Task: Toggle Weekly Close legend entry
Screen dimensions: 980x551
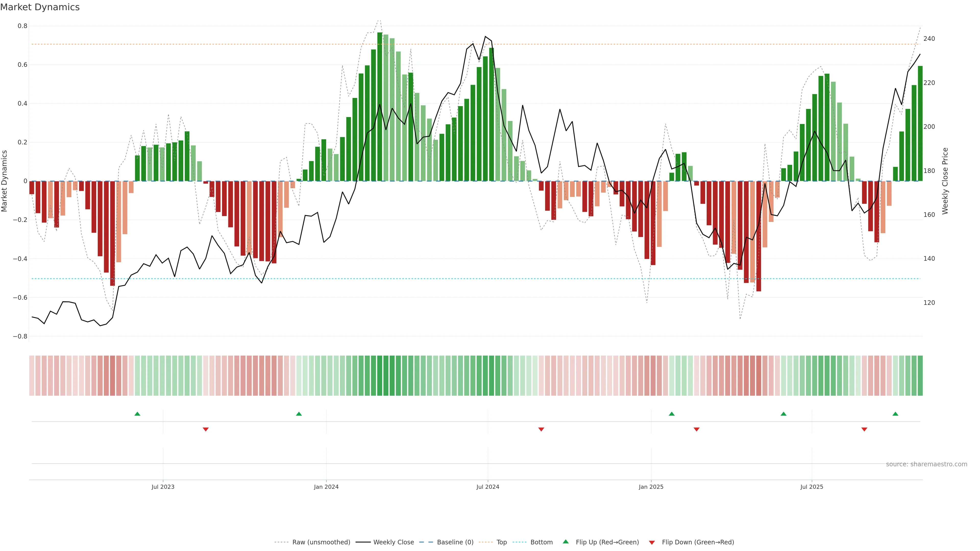Action: click(393, 542)
